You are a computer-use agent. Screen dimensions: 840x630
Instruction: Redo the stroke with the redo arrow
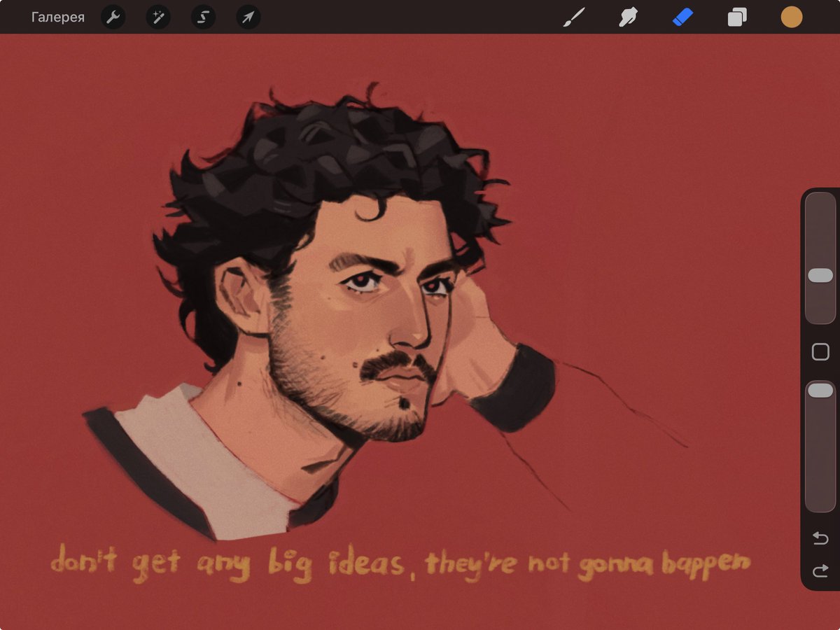[x=820, y=572]
